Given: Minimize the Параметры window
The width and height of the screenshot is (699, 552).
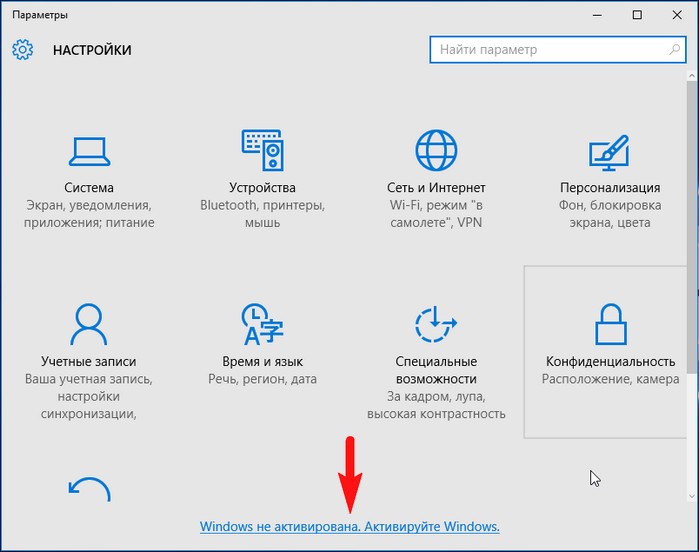Looking at the screenshot, I should [x=597, y=15].
